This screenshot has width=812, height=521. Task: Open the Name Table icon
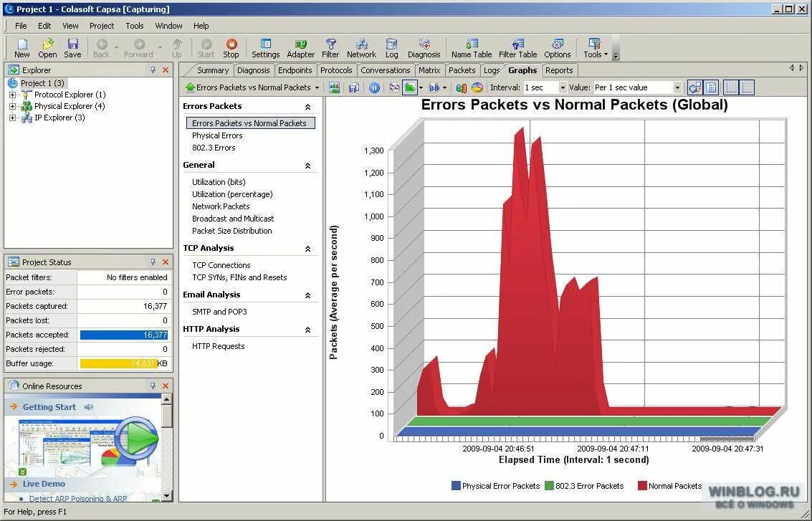tap(471, 47)
